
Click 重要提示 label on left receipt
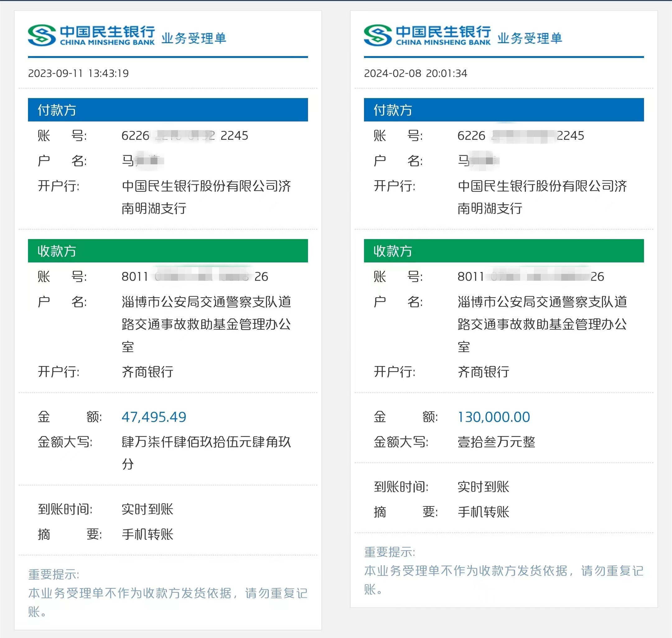pyautogui.click(x=54, y=575)
